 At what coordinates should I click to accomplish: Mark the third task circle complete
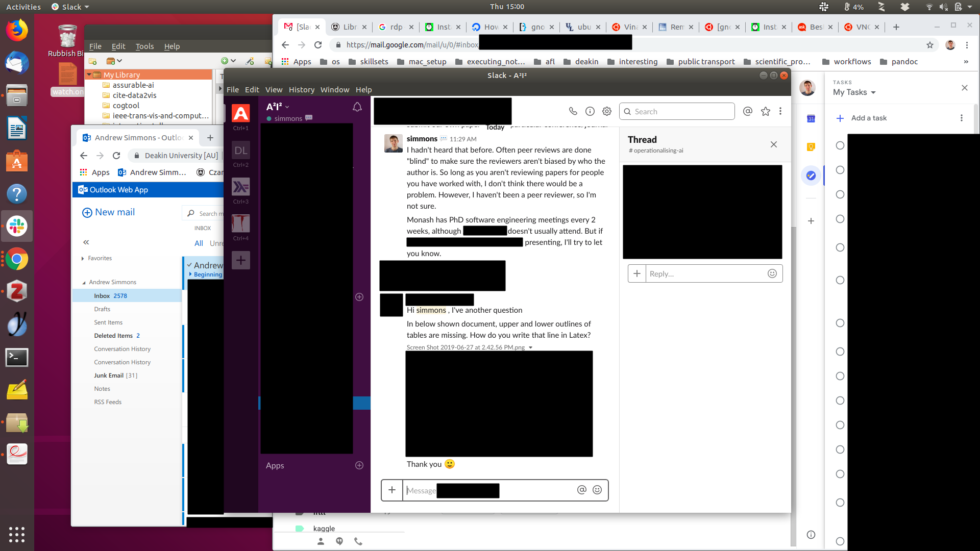point(840,194)
